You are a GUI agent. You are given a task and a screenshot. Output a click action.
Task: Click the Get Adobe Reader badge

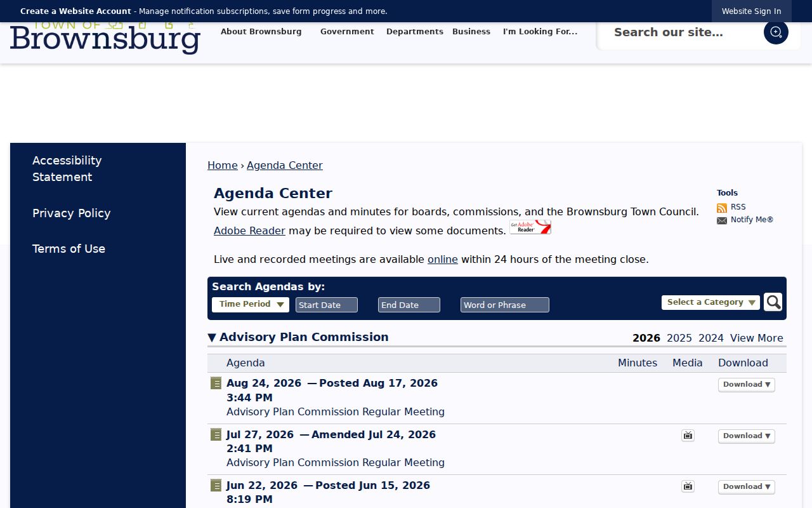pyautogui.click(x=530, y=227)
